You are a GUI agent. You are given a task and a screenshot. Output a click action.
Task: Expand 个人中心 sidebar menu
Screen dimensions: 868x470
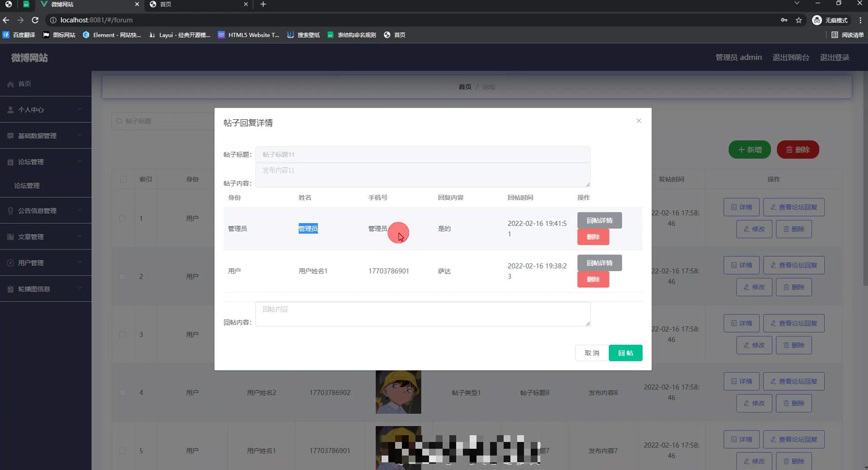(x=46, y=110)
